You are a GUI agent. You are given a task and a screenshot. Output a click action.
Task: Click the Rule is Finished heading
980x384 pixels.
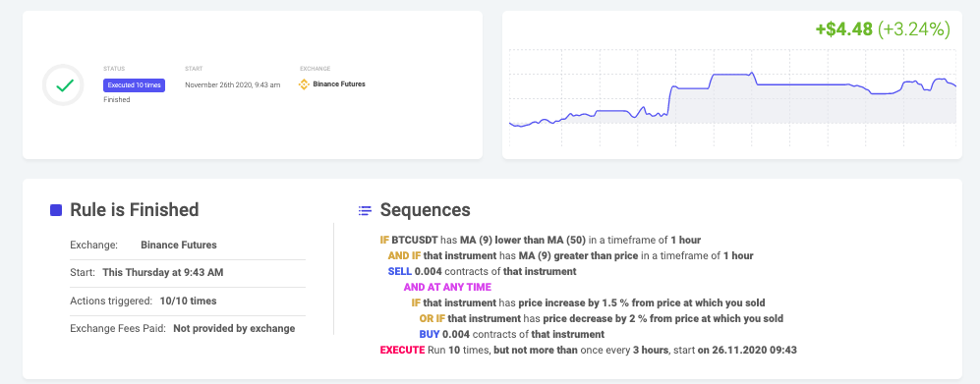pos(135,210)
